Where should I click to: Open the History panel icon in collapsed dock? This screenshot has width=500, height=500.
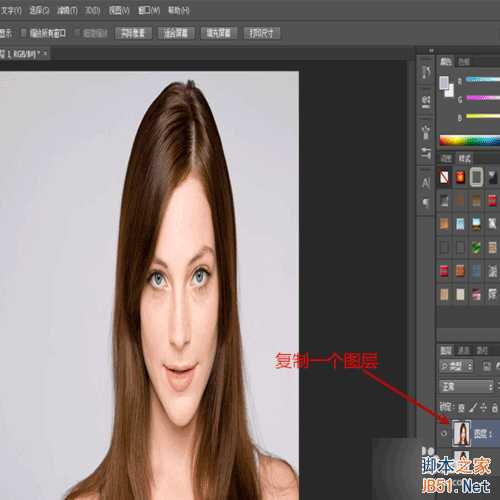coord(426,71)
